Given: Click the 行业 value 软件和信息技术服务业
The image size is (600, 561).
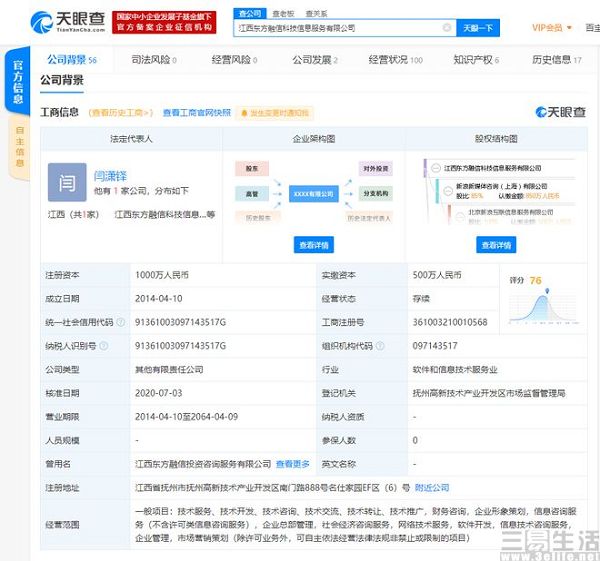Looking at the screenshot, I should coord(455,370).
